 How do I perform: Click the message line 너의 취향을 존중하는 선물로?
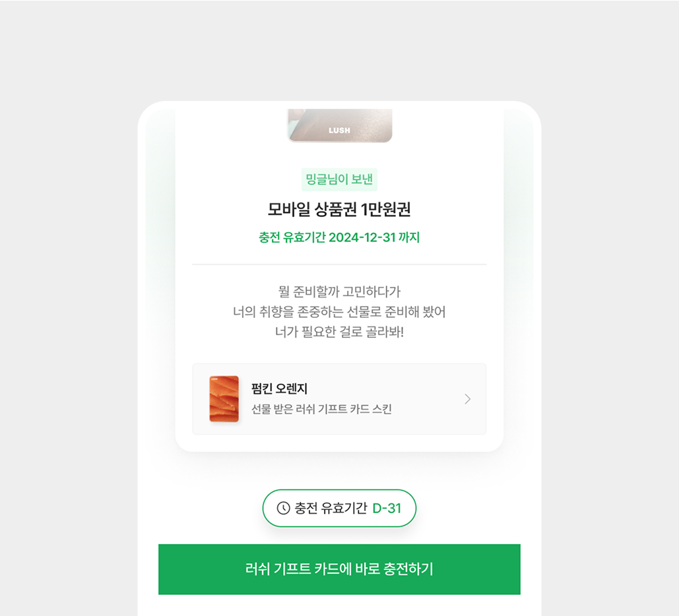coord(339,312)
